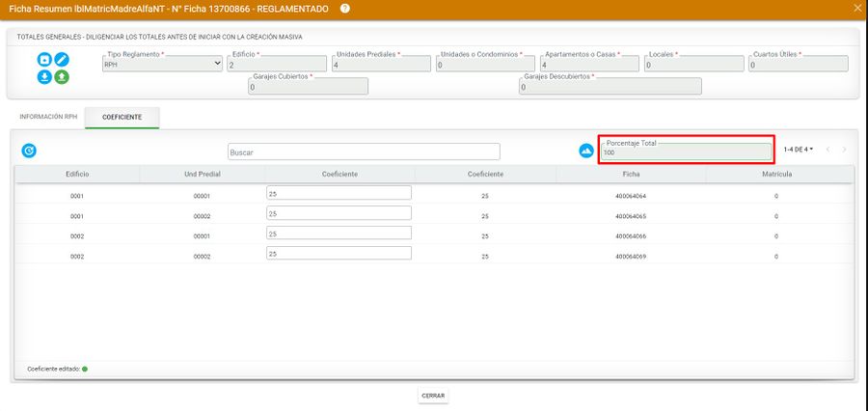Click the blue square icon beside the pencil
This screenshot has height=411, width=868.
pyautogui.click(x=44, y=60)
